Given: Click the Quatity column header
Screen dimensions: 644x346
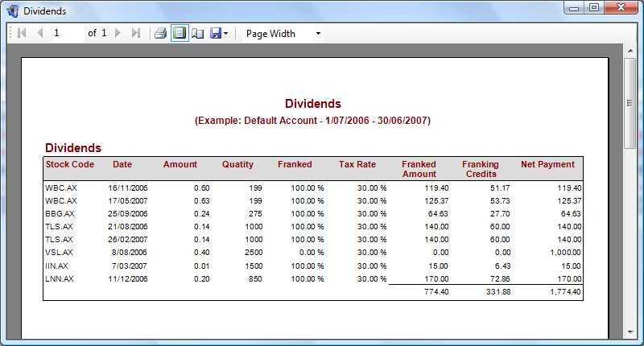Looking at the screenshot, I should (237, 165).
